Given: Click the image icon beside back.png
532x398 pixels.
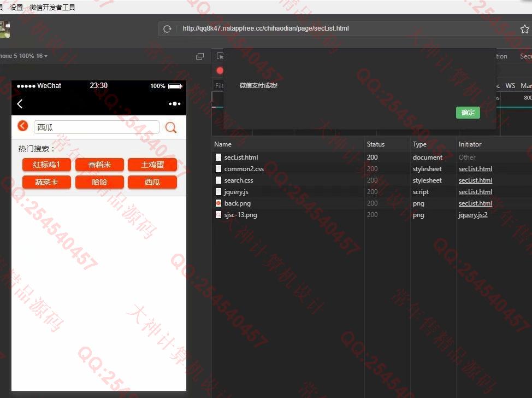Looking at the screenshot, I should 218,203.
